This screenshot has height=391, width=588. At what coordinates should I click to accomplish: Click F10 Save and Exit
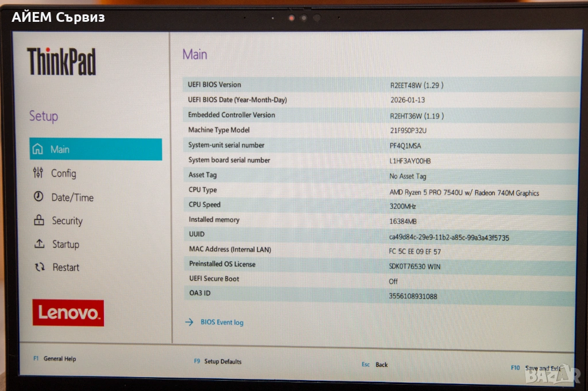click(537, 368)
